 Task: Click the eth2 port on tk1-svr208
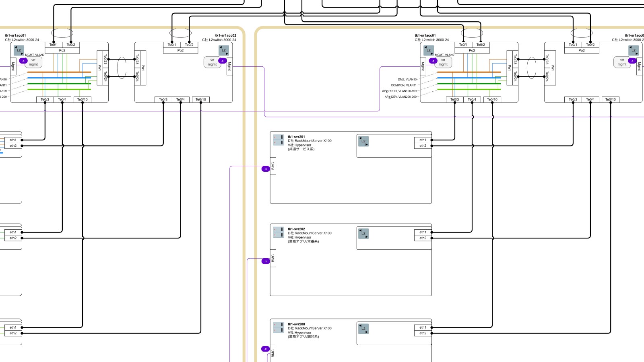[423, 333]
